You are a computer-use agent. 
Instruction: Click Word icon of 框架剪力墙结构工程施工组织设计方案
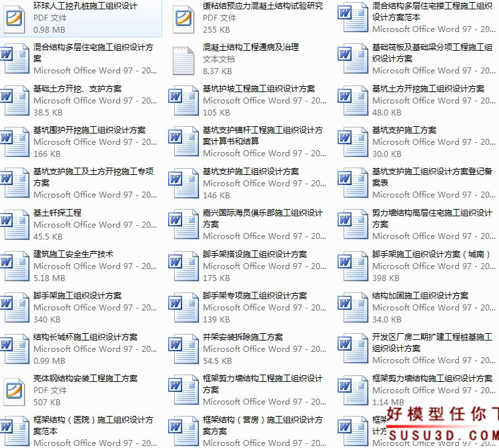pos(183,390)
